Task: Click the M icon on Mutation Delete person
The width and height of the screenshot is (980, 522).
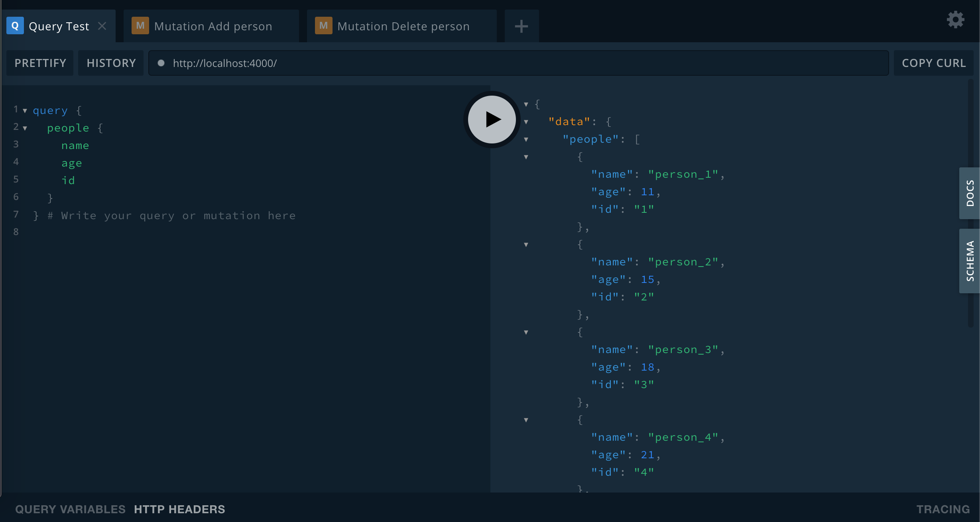Action: (x=323, y=26)
